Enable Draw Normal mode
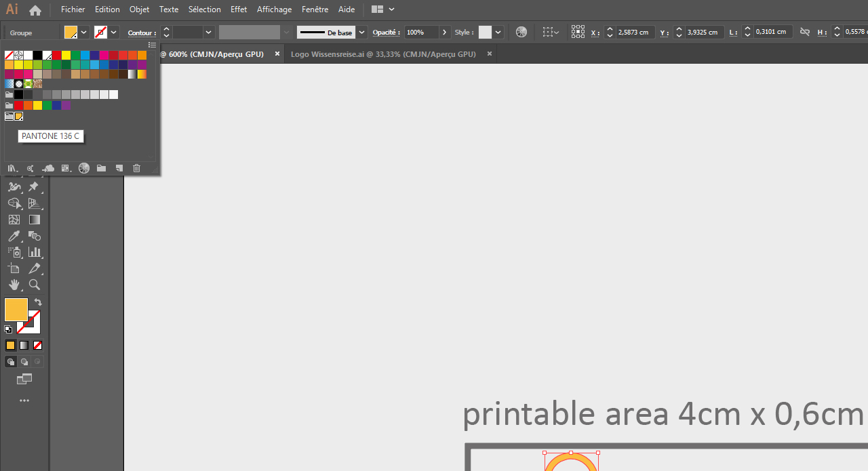This screenshot has height=471, width=868. (x=11, y=362)
